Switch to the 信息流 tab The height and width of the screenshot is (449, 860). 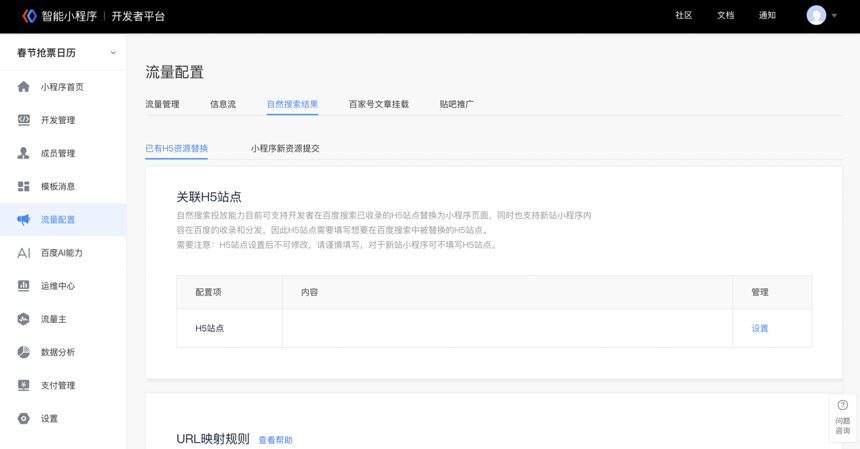point(223,104)
